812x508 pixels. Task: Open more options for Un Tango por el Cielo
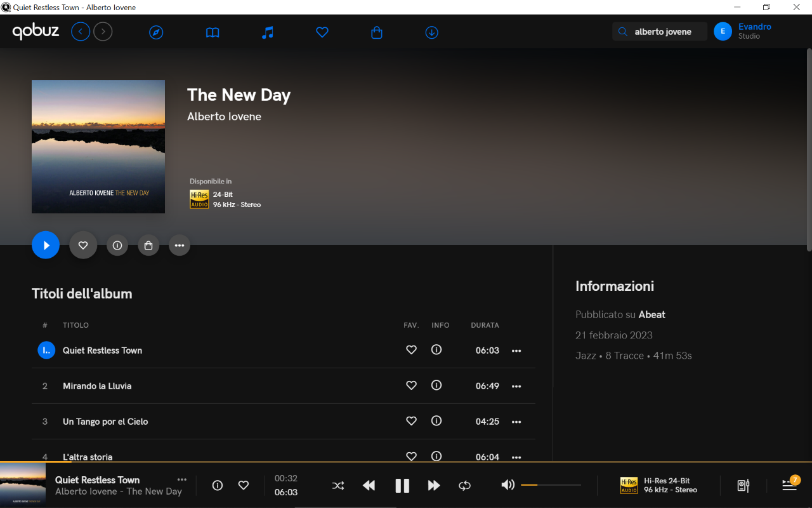[516, 422]
